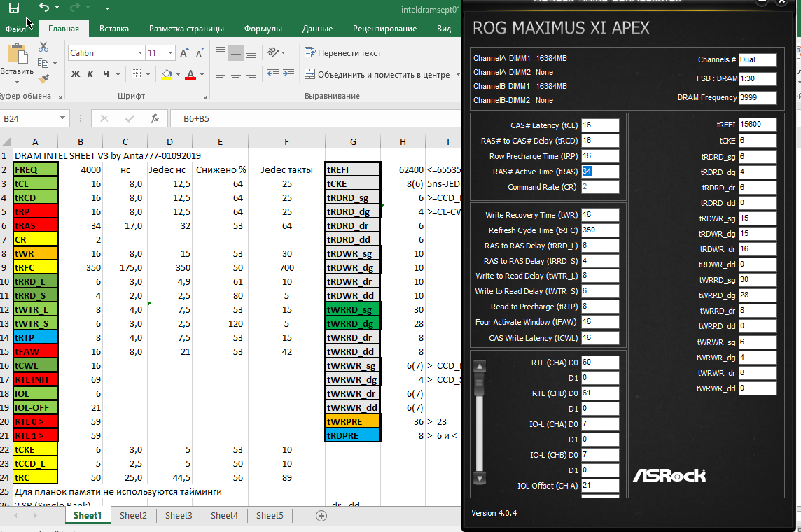Viewport: 801px width, 532px height.
Task: Click the text Orientation icon
Action: pyautogui.click(x=273, y=52)
